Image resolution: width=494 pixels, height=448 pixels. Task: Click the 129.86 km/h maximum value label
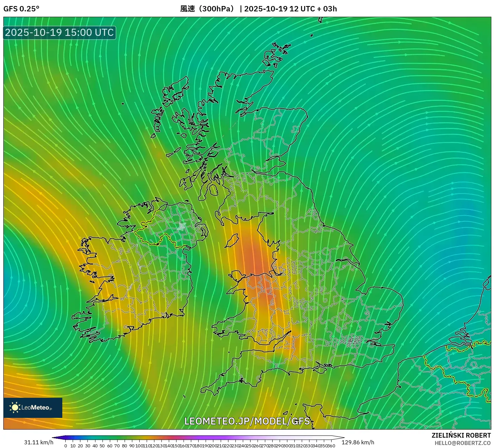point(358,442)
